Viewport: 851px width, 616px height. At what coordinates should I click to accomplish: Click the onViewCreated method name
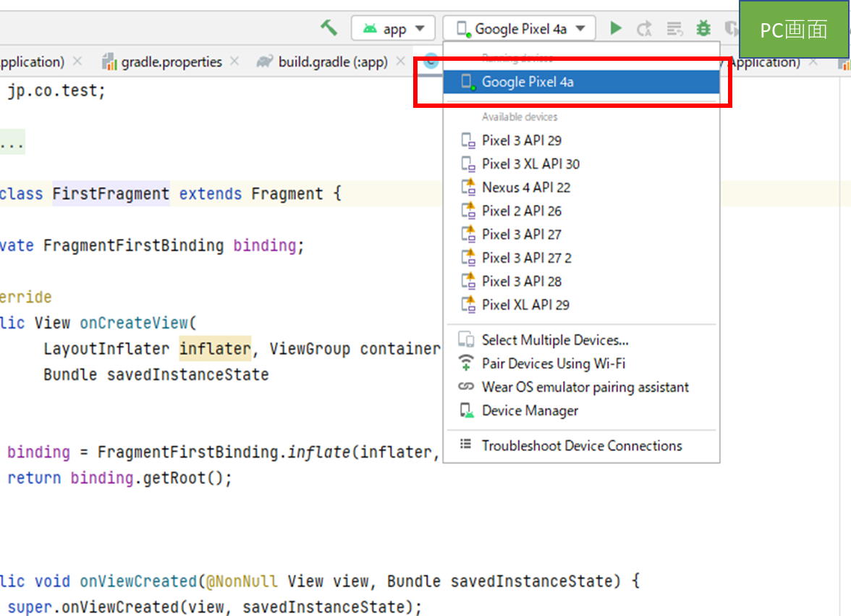[x=137, y=581]
